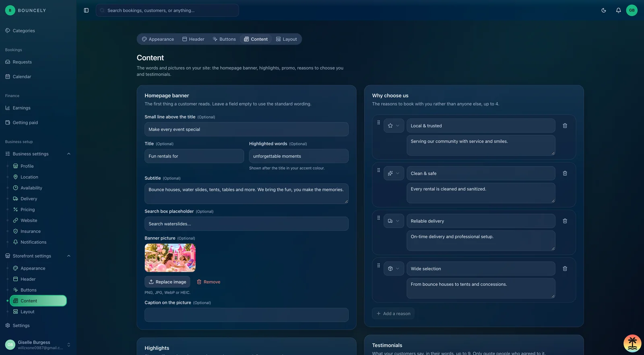Go to Profile settings
The height and width of the screenshot is (355, 644).
click(x=27, y=166)
